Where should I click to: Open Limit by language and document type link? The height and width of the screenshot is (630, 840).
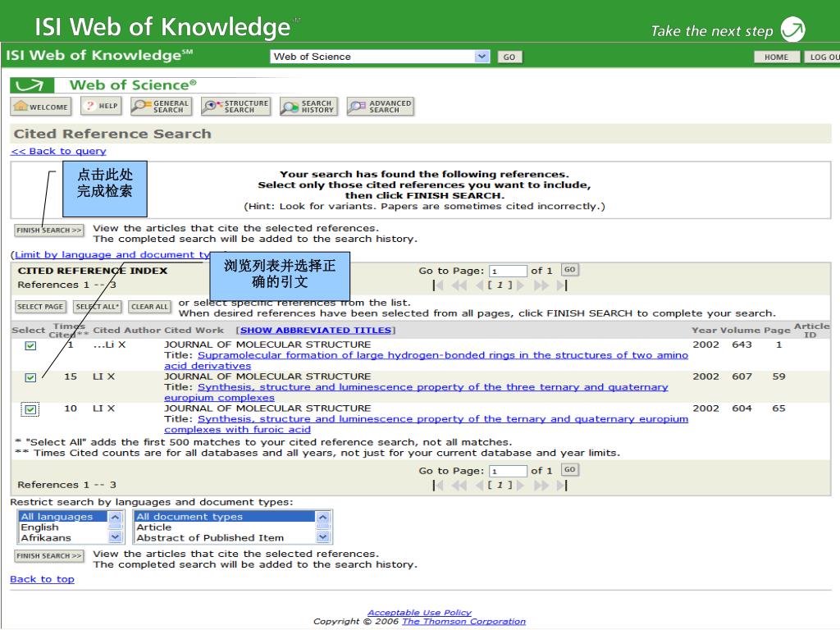click(112, 254)
